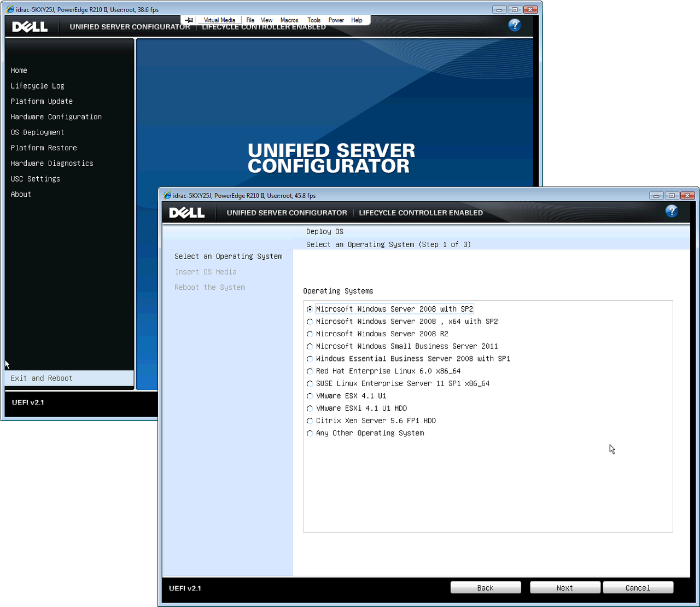Click UEFI v2.1 text in front window

(185, 588)
